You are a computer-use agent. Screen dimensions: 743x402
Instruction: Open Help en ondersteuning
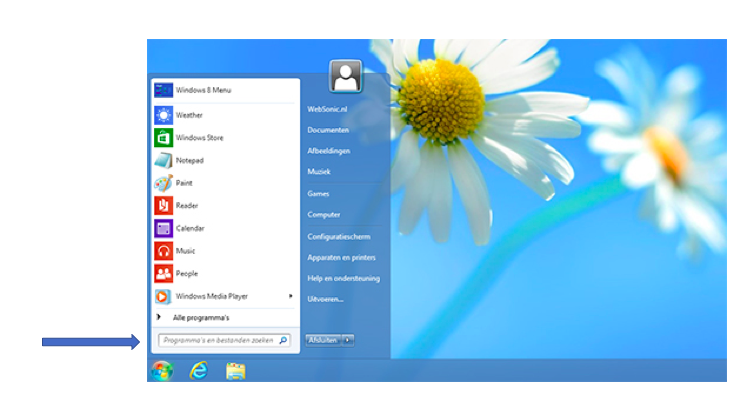(x=344, y=278)
